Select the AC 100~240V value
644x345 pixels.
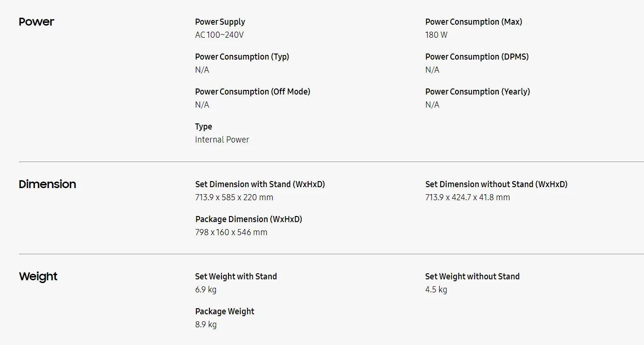[x=219, y=35]
